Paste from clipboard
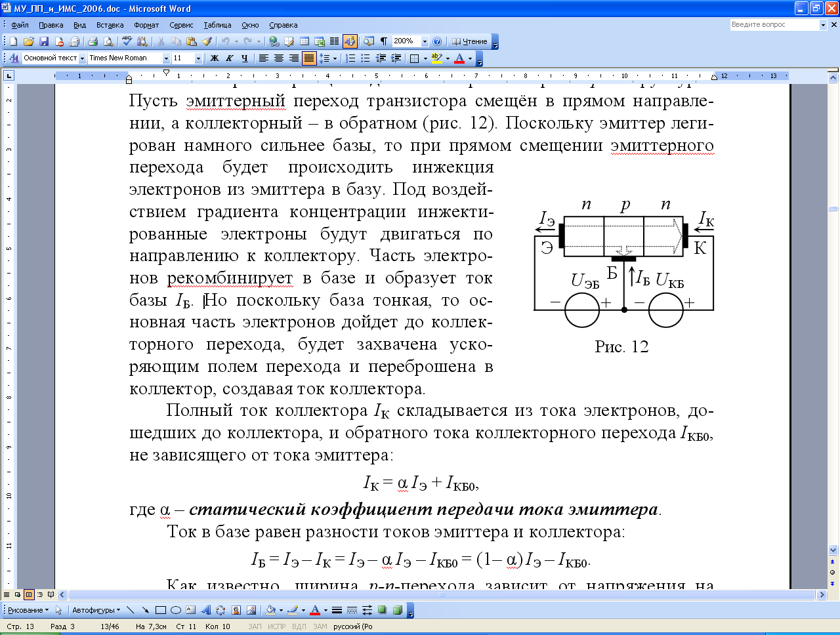 coord(192,41)
